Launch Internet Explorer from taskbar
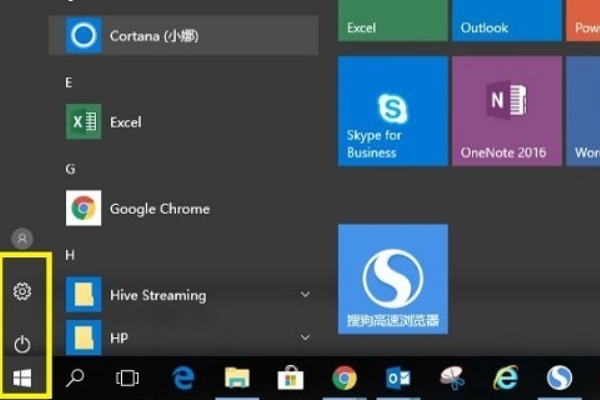This screenshot has height=400, width=600. [505, 378]
